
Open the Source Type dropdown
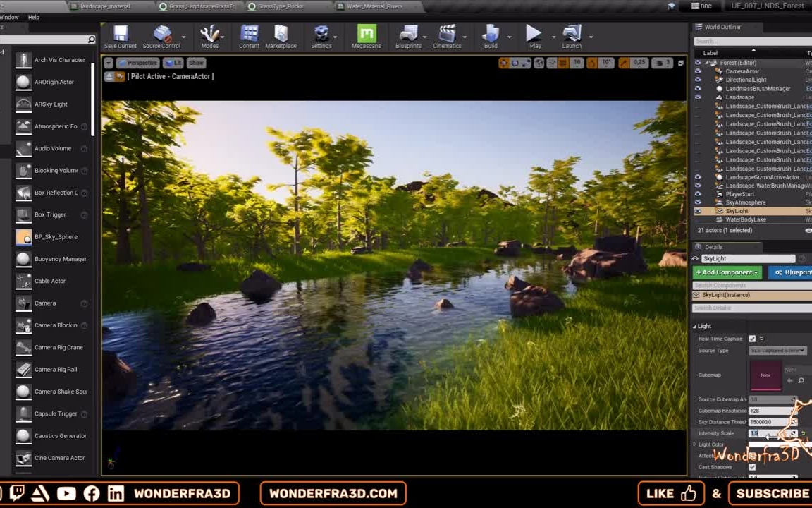click(x=777, y=350)
